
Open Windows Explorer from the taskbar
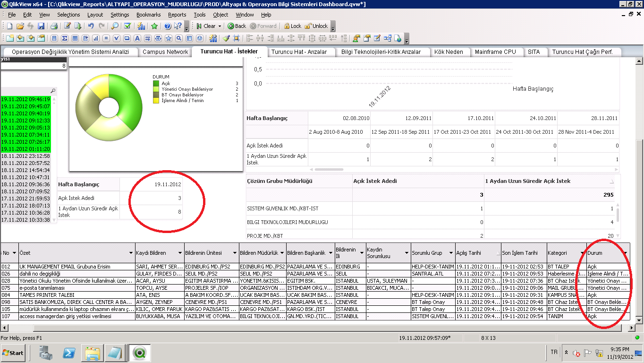pos(93,353)
